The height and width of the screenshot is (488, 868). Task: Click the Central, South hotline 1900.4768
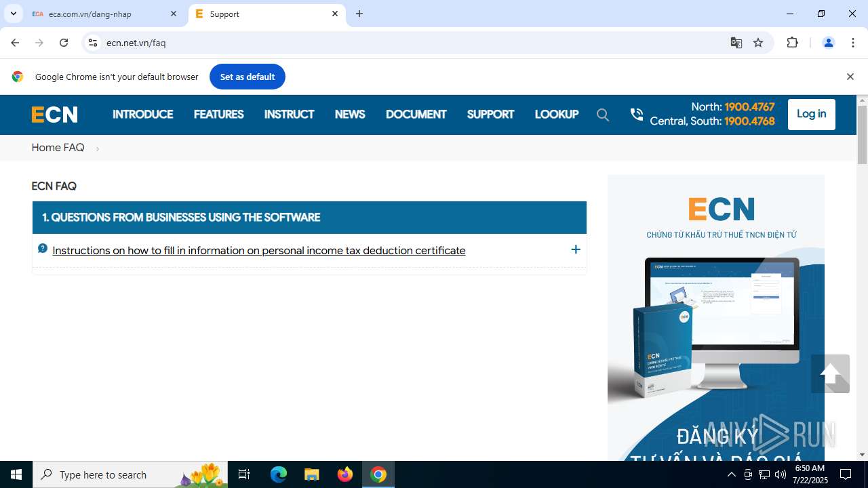[749, 121]
